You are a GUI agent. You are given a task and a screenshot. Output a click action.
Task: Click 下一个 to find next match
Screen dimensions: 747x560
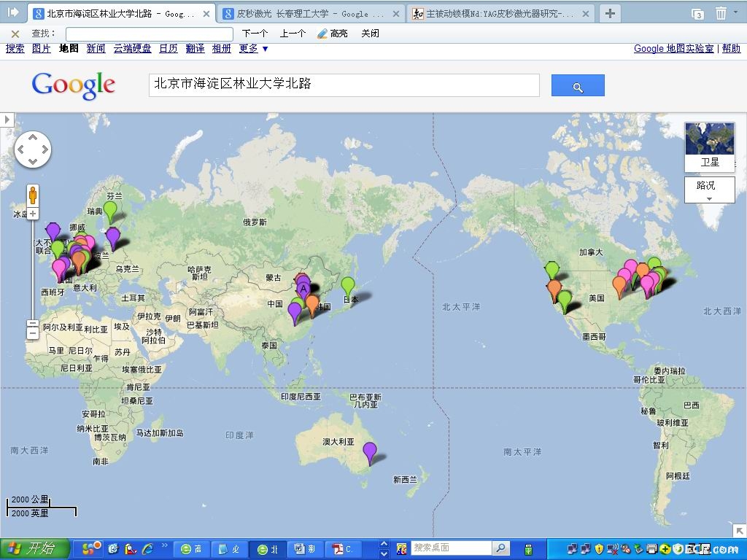coord(255,34)
